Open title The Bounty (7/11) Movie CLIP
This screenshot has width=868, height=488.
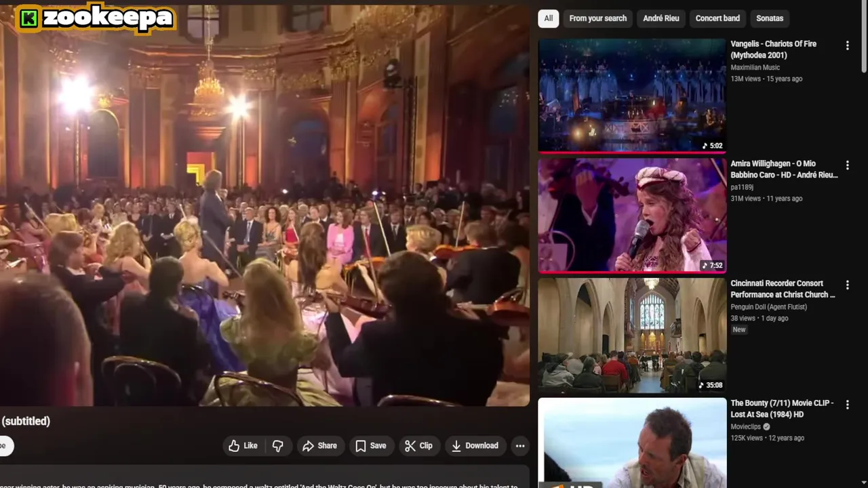(x=782, y=409)
